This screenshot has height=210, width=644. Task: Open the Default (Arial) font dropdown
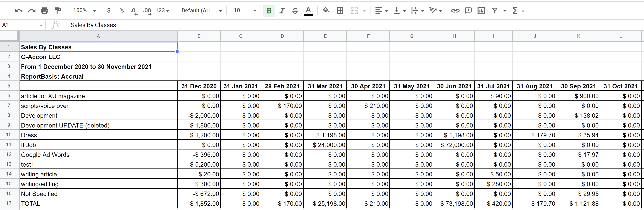tap(201, 11)
